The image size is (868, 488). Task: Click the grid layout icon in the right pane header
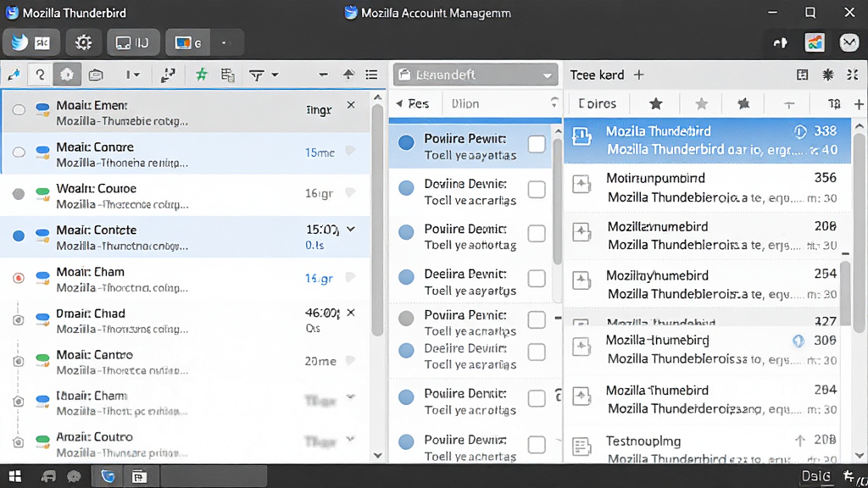click(x=802, y=75)
